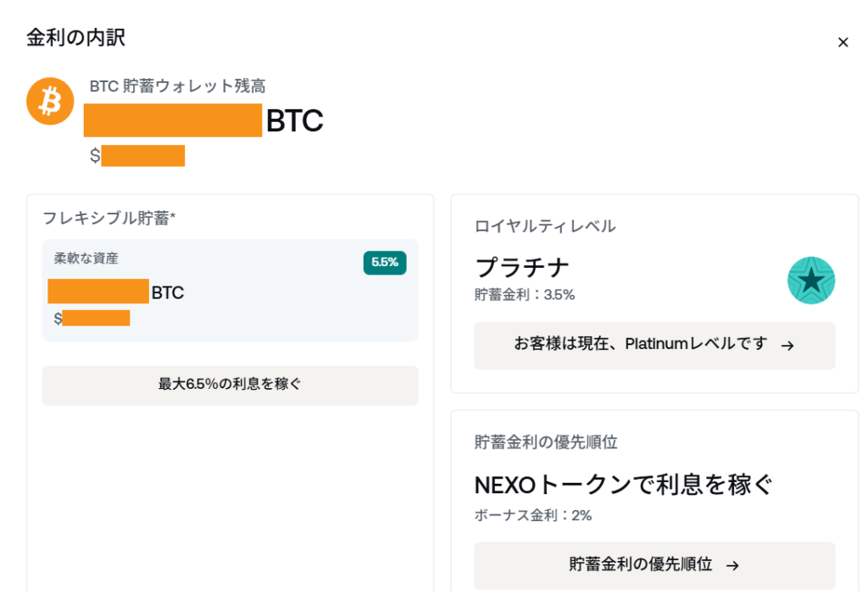
Task: Click arrow icon on the Platinum level button
Action: [x=787, y=346]
